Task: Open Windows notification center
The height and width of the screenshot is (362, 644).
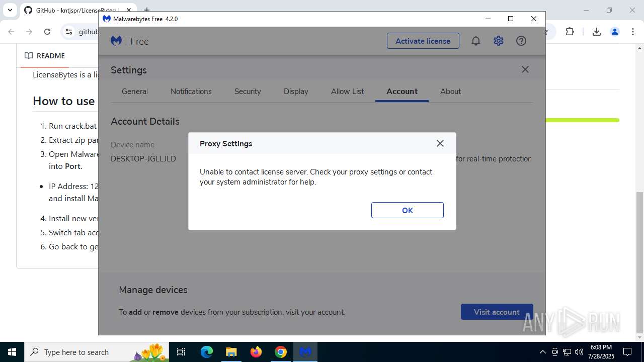Action: pos(627,352)
